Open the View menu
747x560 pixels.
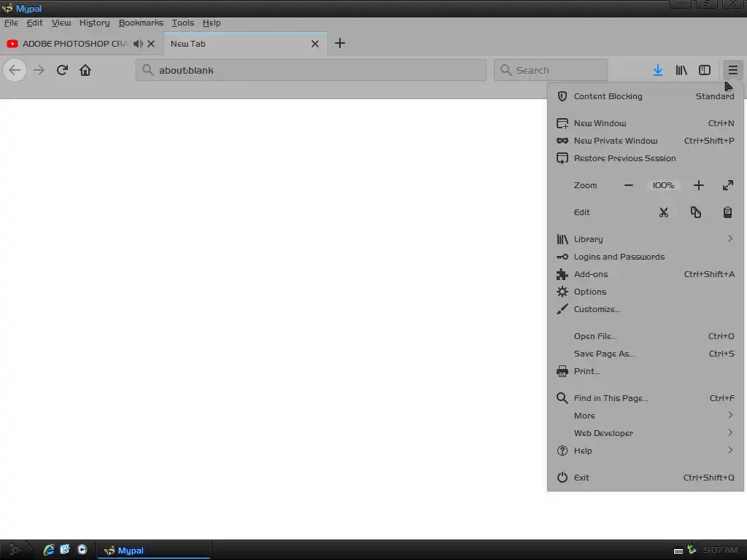click(x=61, y=23)
